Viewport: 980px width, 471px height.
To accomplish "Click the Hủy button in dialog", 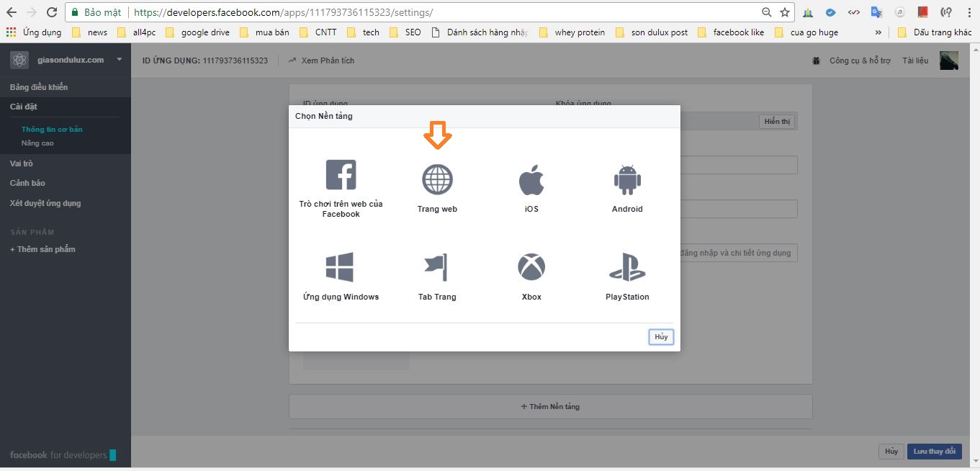I will pyautogui.click(x=661, y=337).
